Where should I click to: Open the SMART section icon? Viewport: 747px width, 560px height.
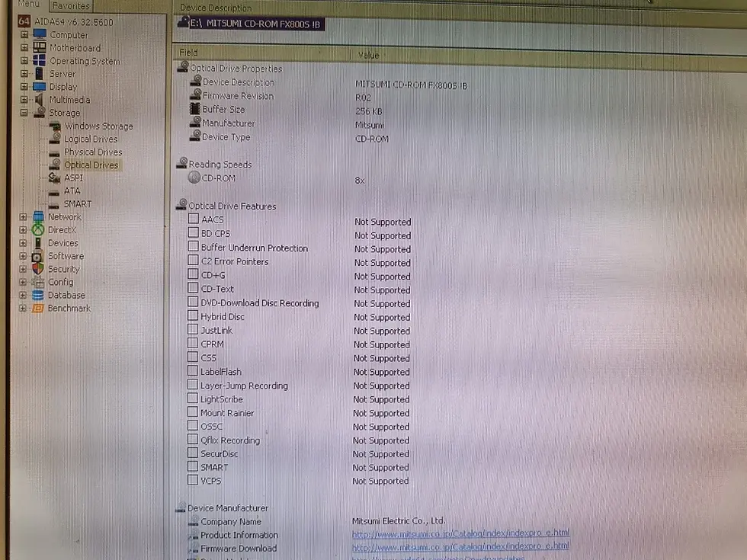[53, 203]
